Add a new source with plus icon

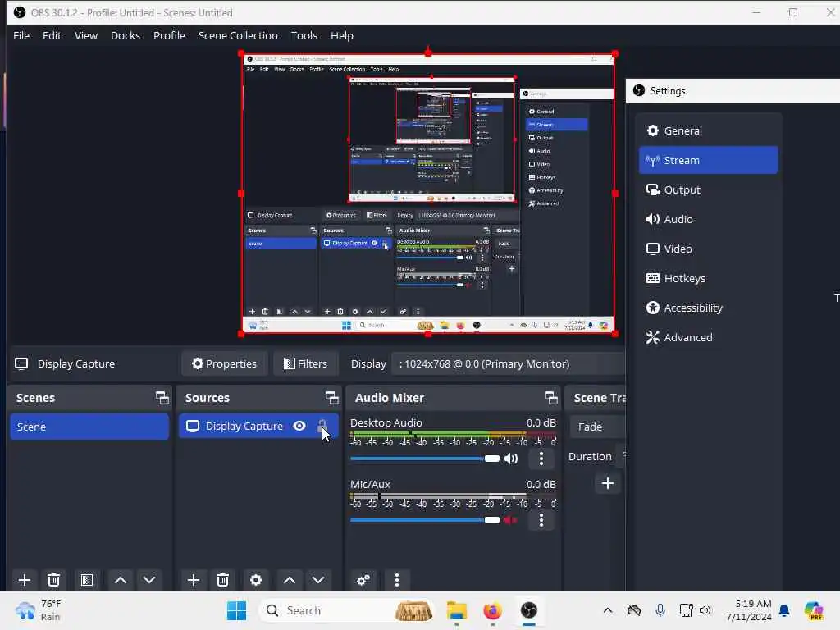pyautogui.click(x=194, y=580)
